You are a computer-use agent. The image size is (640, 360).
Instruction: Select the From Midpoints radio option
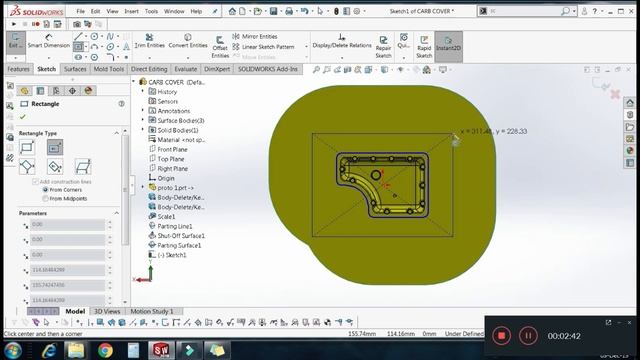45,199
